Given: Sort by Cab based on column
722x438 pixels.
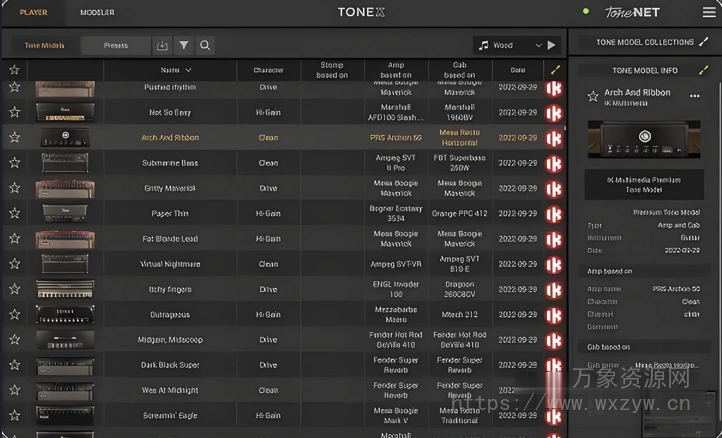Looking at the screenshot, I should (460, 70).
